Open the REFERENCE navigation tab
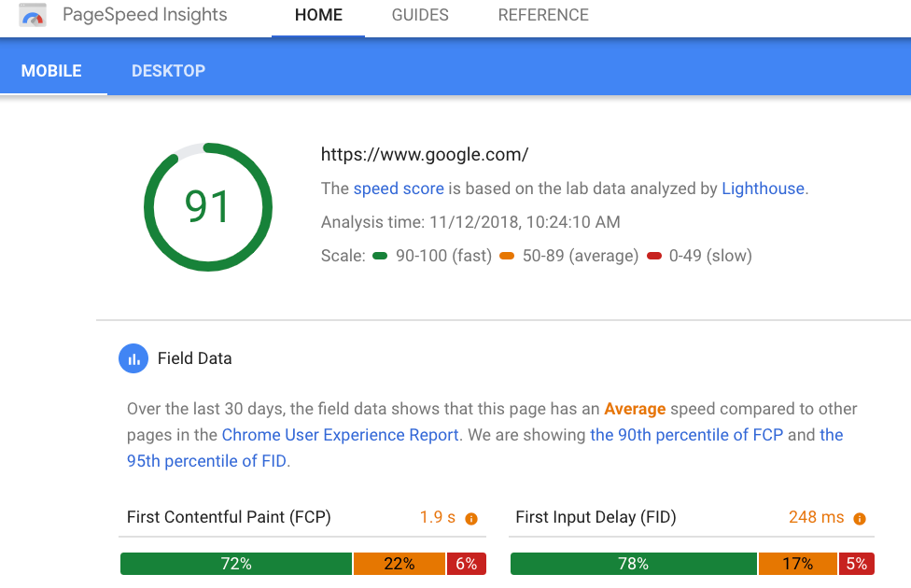This screenshot has height=588, width=911. pos(543,16)
